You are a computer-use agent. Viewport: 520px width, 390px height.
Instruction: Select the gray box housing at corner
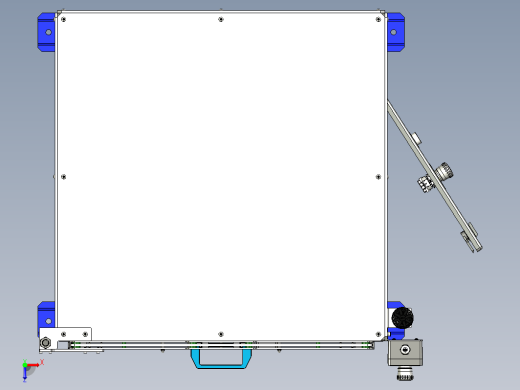pos(405,352)
